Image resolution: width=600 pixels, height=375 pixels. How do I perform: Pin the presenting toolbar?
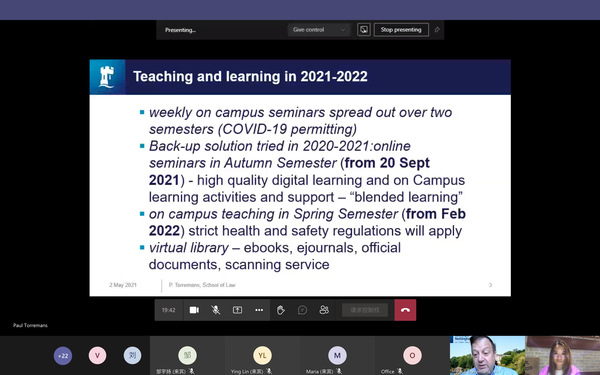click(x=437, y=30)
